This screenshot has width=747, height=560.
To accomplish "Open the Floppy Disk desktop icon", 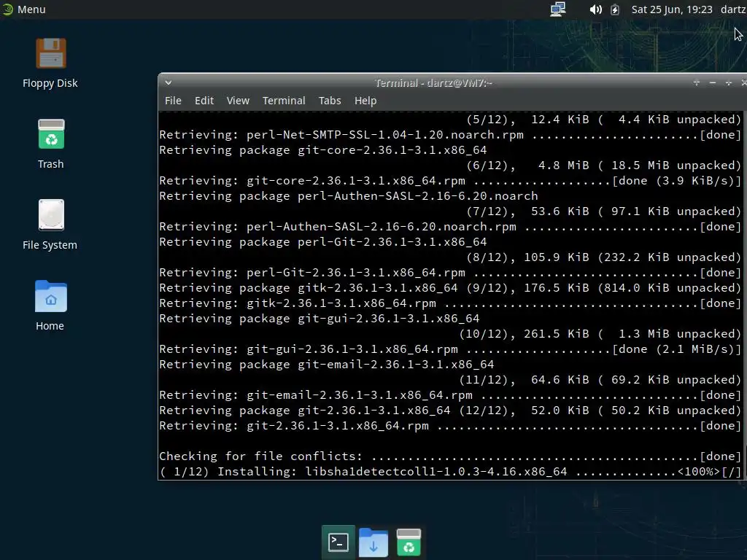I will coord(50,63).
